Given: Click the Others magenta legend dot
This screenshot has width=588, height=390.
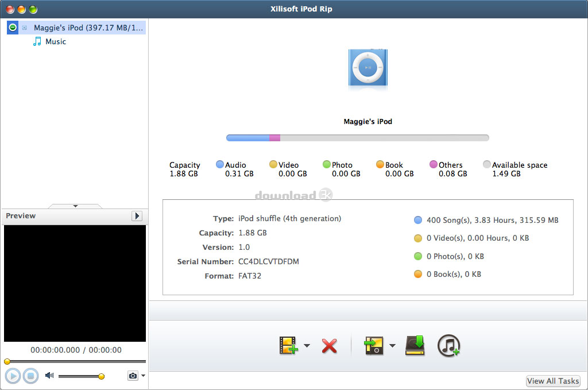Looking at the screenshot, I should (x=434, y=164).
